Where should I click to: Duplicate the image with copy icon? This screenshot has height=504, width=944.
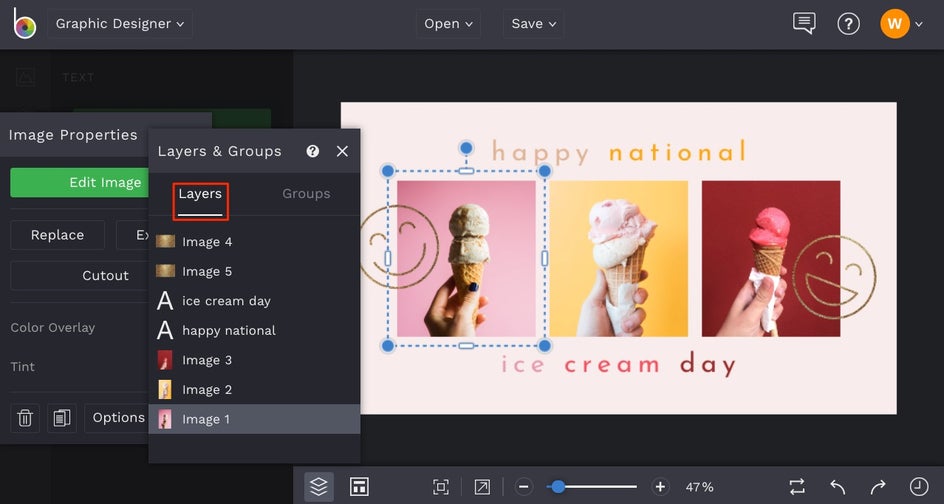tap(62, 418)
